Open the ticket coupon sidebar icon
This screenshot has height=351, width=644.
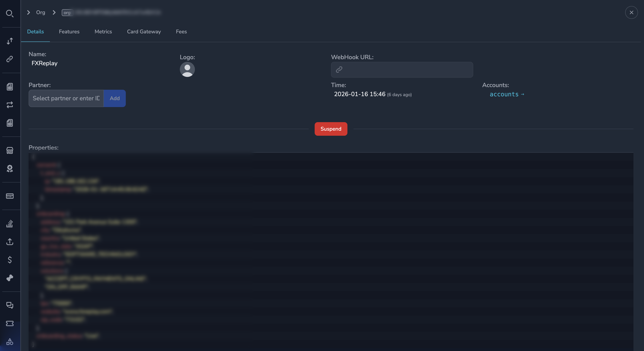click(10, 323)
